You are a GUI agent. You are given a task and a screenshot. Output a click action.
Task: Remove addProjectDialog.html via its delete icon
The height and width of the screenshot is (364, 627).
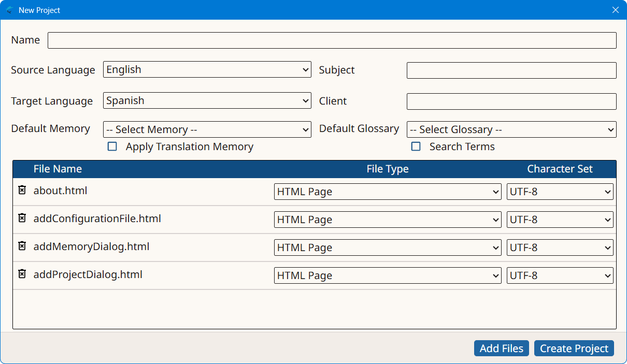pos(21,274)
